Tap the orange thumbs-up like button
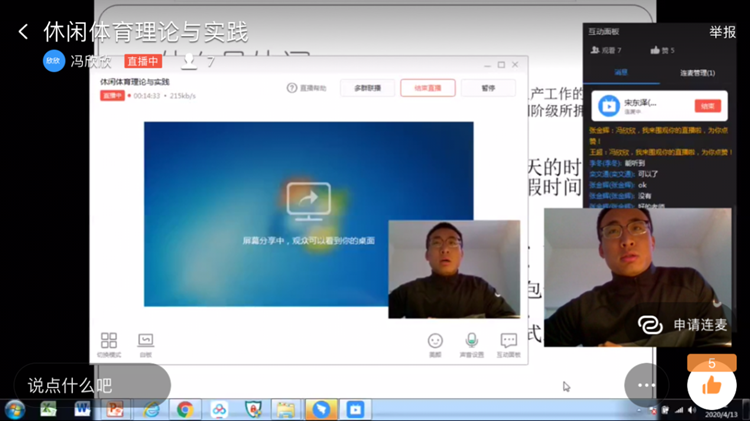Image resolution: width=750 pixels, height=421 pixels. click(711, 385)
